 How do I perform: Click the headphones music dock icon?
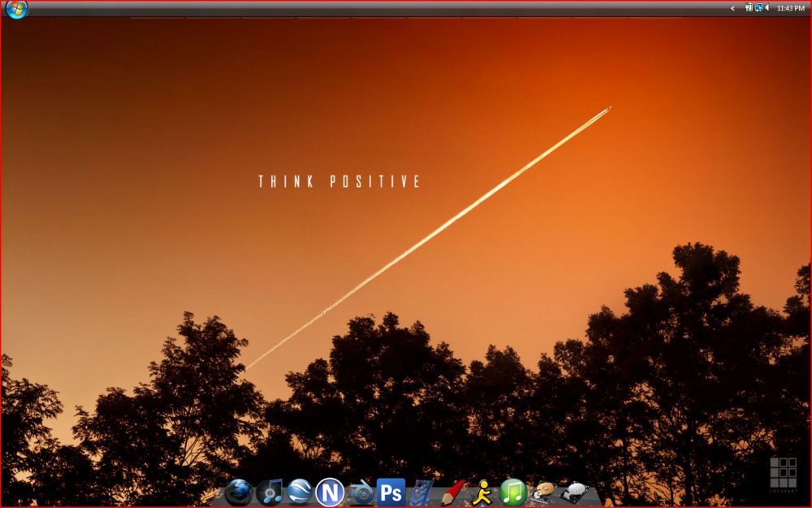coord(270,492)
